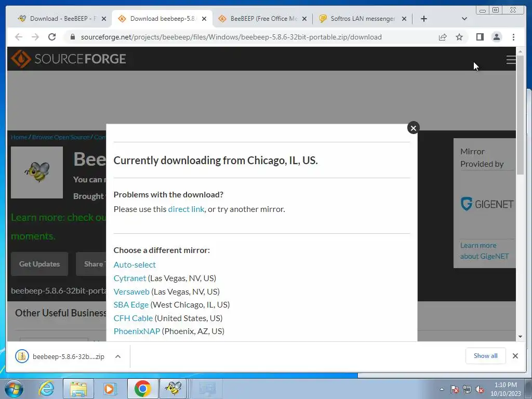
Task: Click the muted volume tray icon
Action: 480,390
